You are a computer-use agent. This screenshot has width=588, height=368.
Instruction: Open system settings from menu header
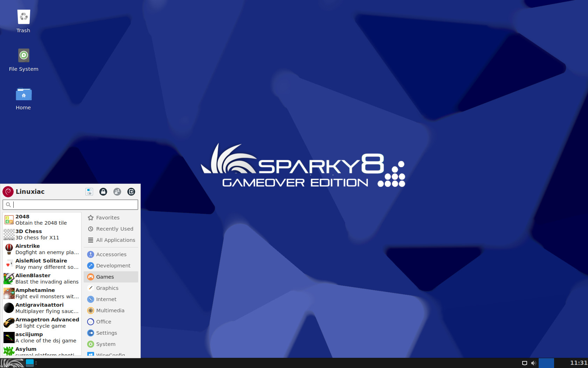point(89,192)
